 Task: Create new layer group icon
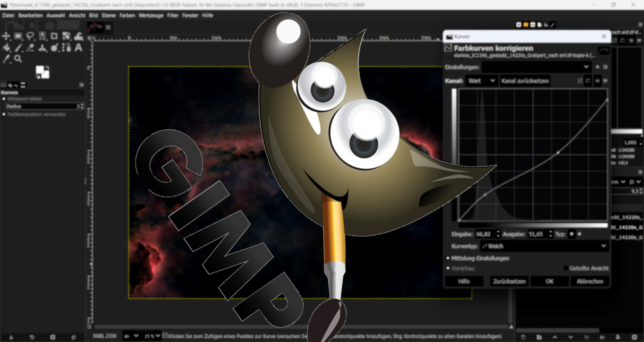pyautogui.click(x=539, y=337)
